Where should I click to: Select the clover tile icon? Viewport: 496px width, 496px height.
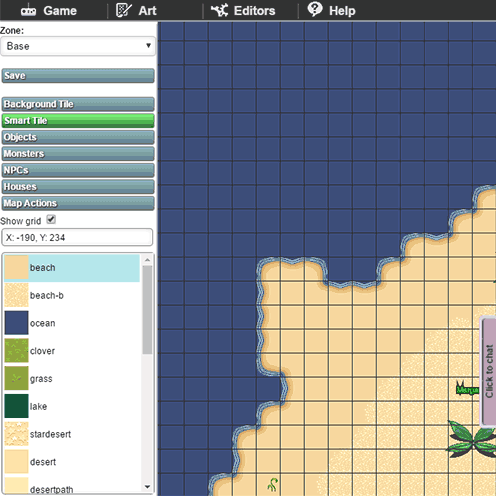(16, 350)
